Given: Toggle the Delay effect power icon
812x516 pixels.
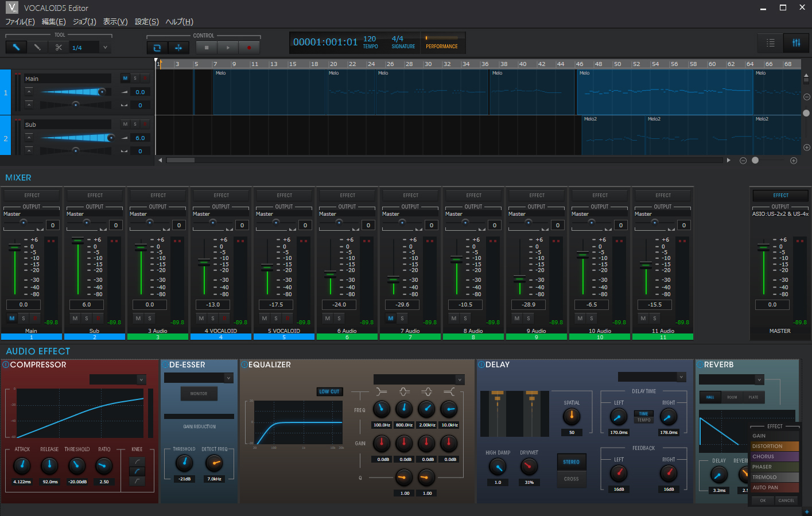Looking at the screenshot, I should click(x=481, y=364).
